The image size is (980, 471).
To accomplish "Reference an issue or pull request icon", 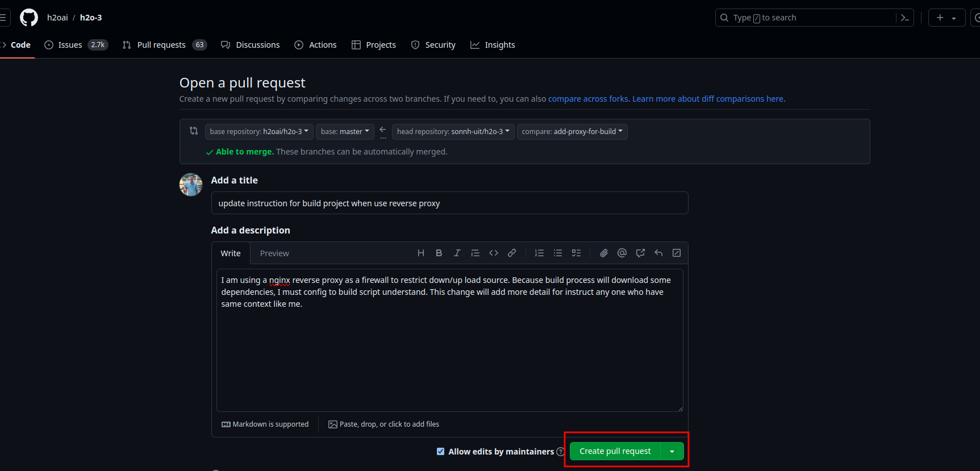I will (x=640, y=253).
